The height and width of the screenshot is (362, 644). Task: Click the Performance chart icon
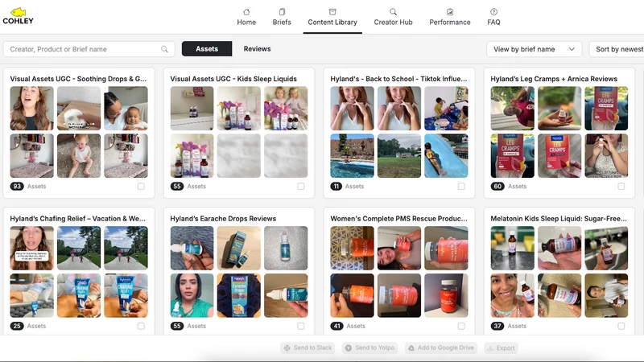click(450, 12)
